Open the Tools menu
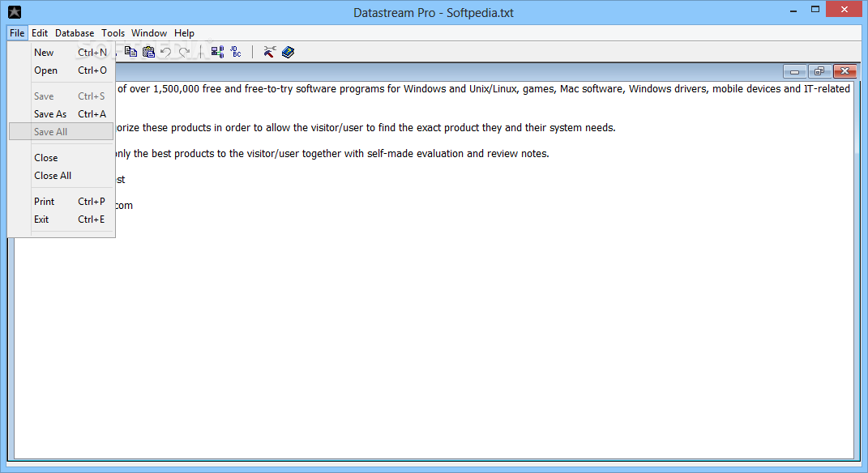Viewport: 868px width, 473px height. click(x=113, y=33)
